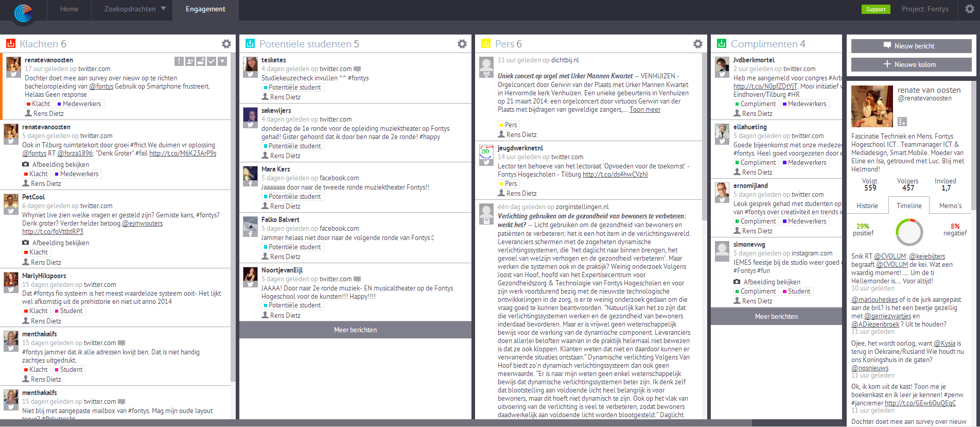Switch to the Historie tab
This screenshot has width=980, height=427.
pos(867,206)
